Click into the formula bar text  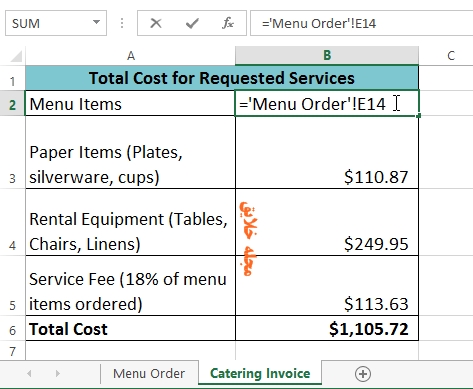(361, 23)
